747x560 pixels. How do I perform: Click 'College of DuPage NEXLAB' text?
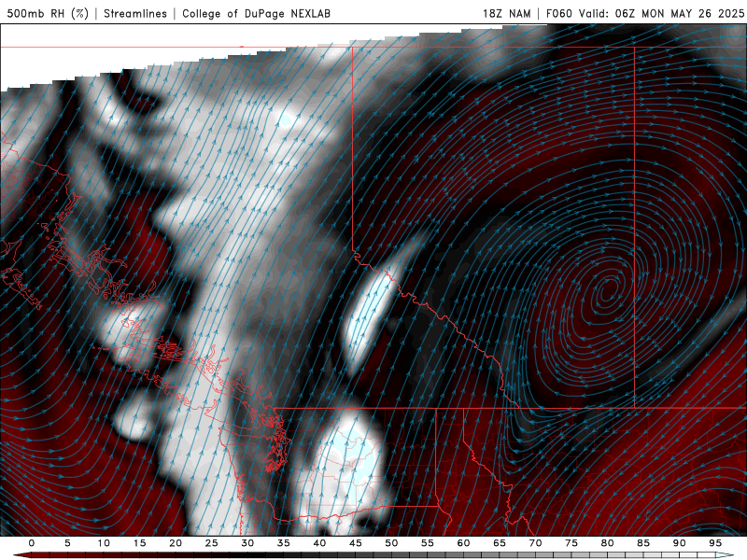pos(256,13)
